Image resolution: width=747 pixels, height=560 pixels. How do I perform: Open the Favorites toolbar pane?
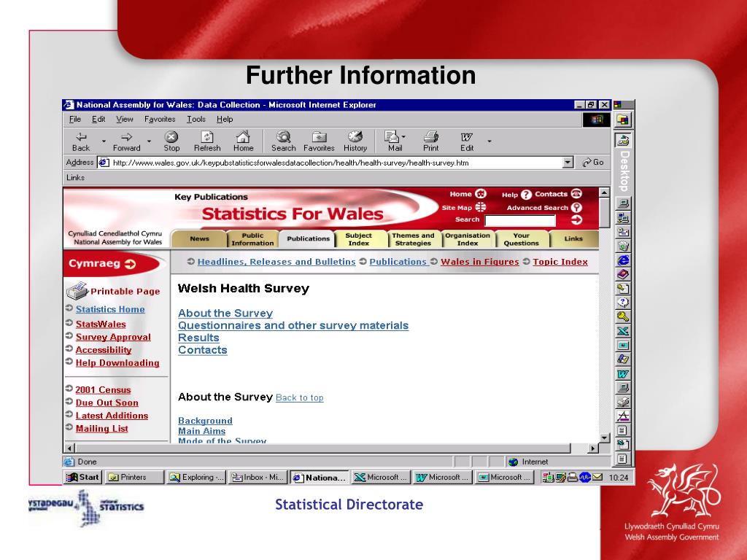pos(319,141)
